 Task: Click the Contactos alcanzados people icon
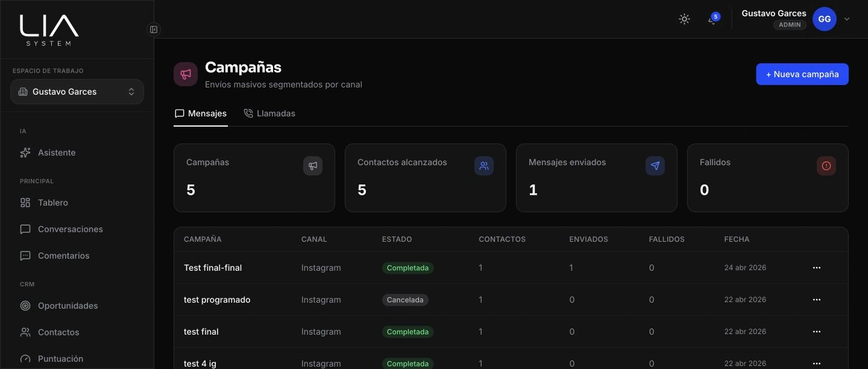coord(484,166)
